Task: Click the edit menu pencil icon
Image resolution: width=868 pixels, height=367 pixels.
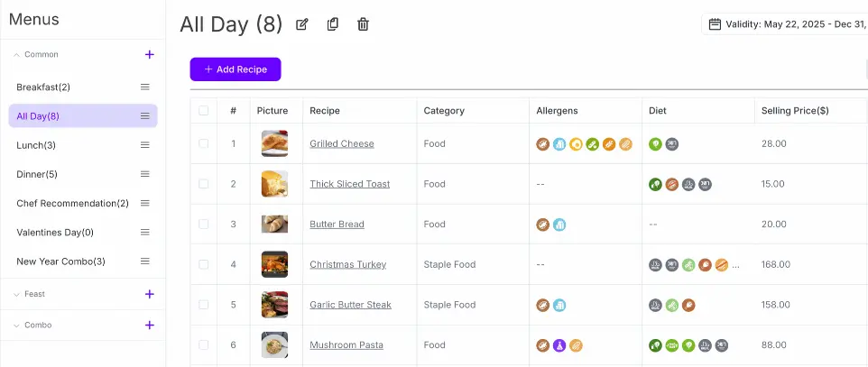Action: coord(302,24)
